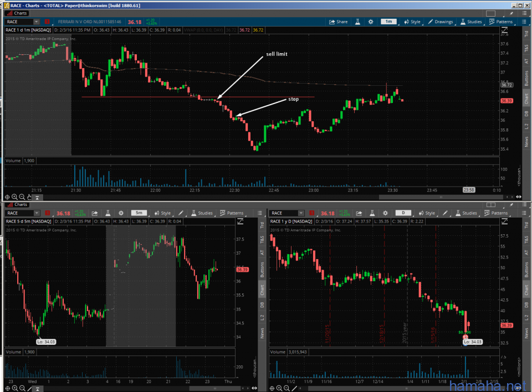Click the price axis scale icon in the 1m chart
Viewport: 532px width, 392px height.
click(504, 30)
